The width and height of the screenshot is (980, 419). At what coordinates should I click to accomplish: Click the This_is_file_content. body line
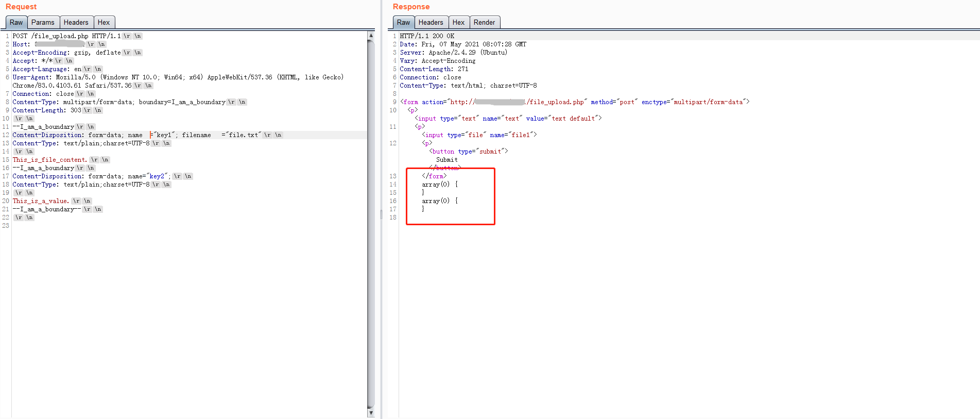point(50,160)
